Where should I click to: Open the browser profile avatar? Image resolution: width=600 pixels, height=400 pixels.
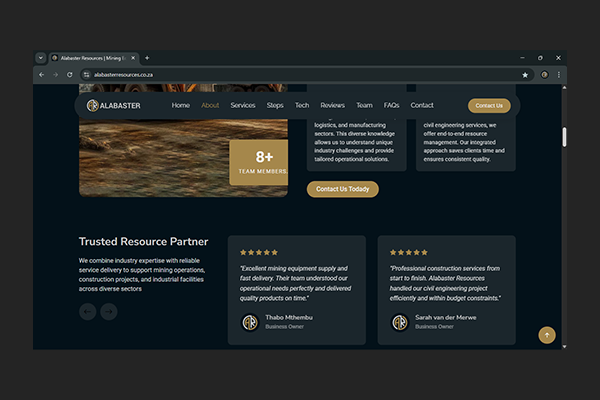[544, 75]
